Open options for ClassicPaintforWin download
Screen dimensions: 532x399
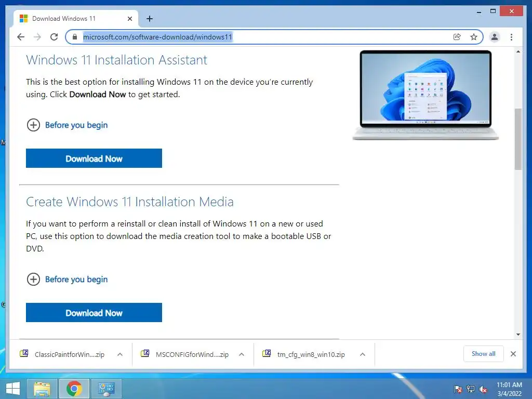coord(120,354)
